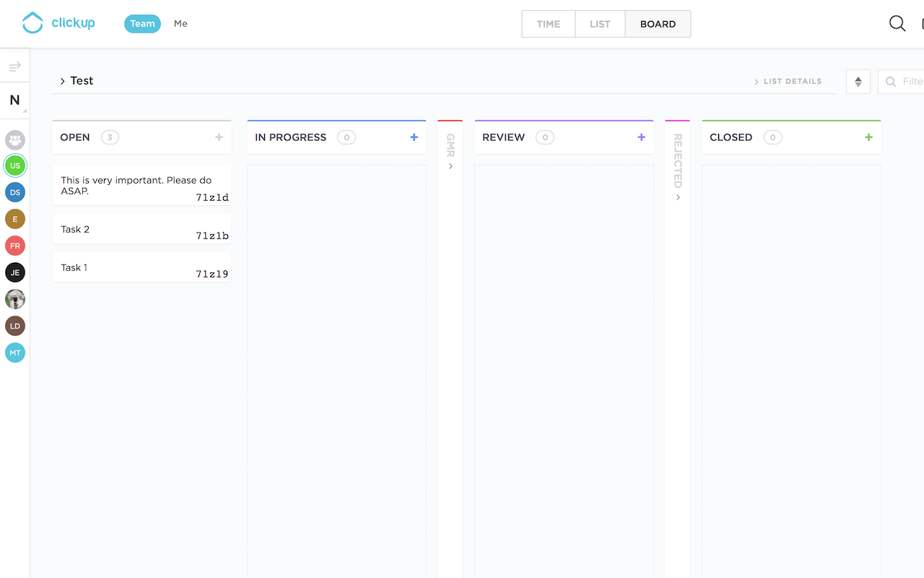Click the green plus in Closed column
This screenshot has width=924, height=578.
(x=868, y=137)
